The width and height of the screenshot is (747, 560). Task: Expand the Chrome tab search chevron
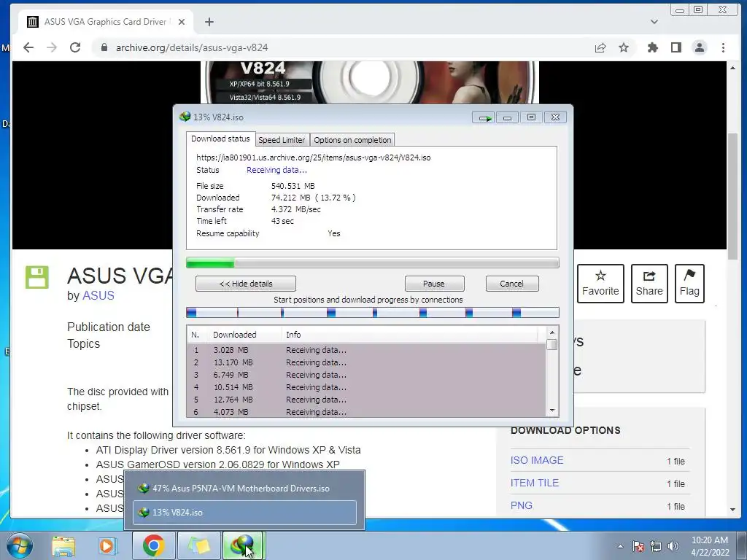654,22
